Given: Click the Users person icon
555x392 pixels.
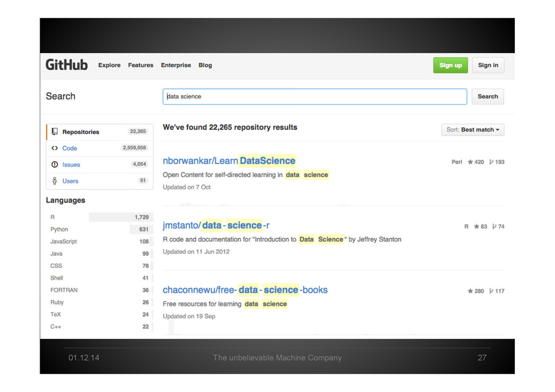Looking at the screenshot, I should coord(55,181).
